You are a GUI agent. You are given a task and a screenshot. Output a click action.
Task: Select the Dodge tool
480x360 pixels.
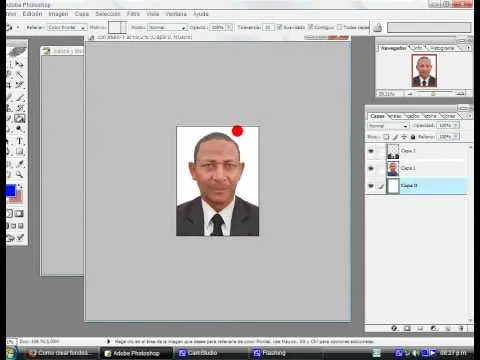coord(20,129)
